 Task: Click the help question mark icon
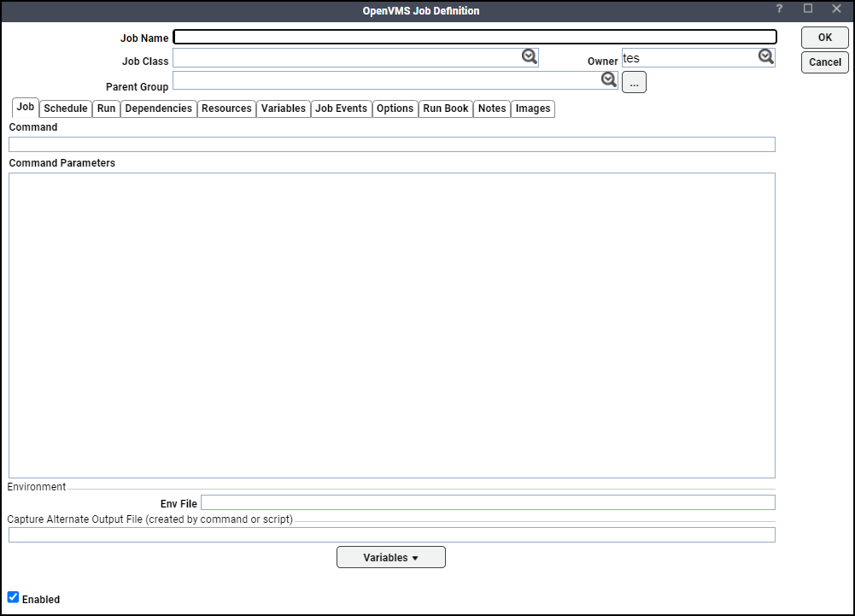779,9
